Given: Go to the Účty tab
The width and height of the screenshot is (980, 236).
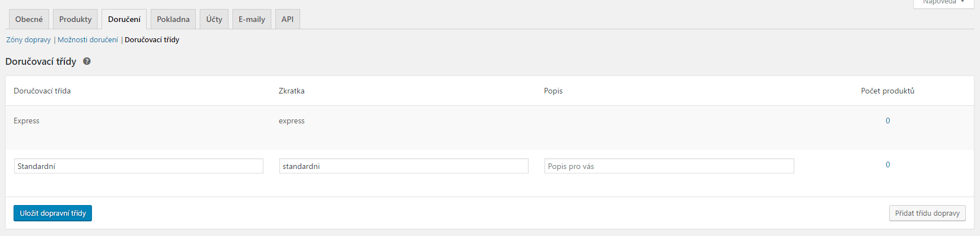Looking at the screenshot, I should click(214, 19).
